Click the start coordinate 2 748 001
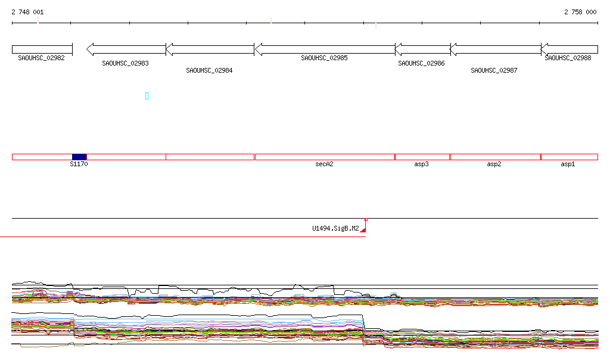610x364 pixels. coord(27,12)
